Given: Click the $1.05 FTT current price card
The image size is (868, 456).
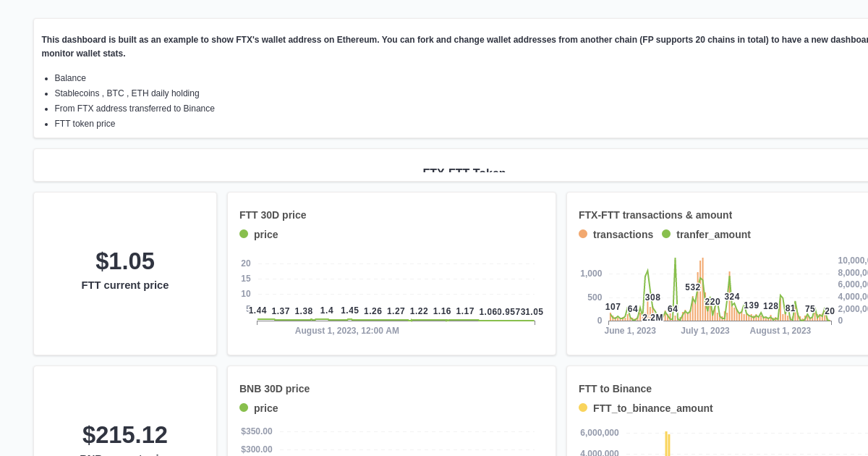Looking at the screenshot, I should [x=125, y=274].
